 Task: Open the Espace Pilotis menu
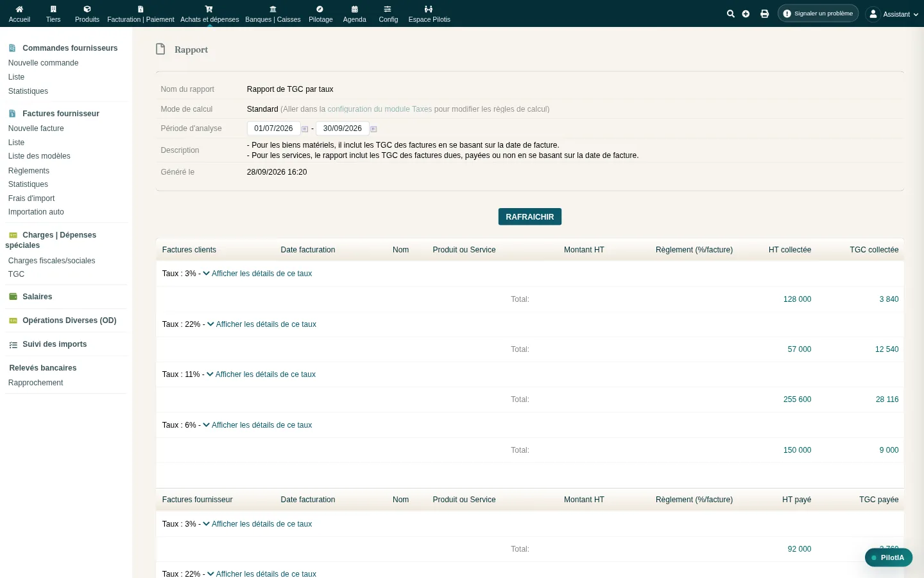pos(429,13)
